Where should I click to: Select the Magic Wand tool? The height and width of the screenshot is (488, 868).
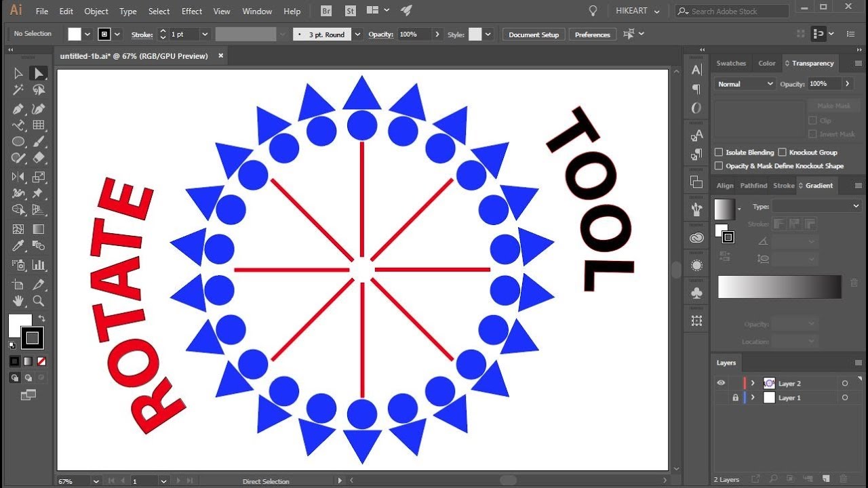pyautogui.click(x=18, y=90)
